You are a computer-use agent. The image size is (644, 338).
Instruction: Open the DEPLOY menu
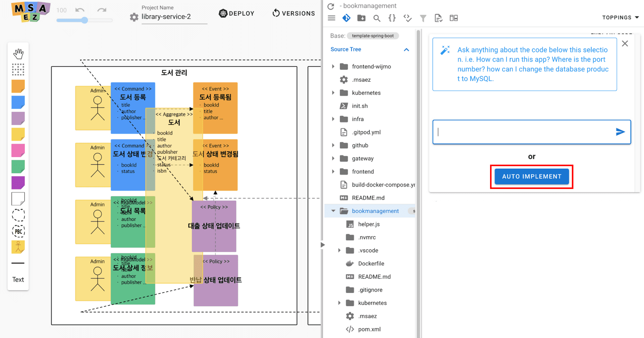(x=237, y=13)
